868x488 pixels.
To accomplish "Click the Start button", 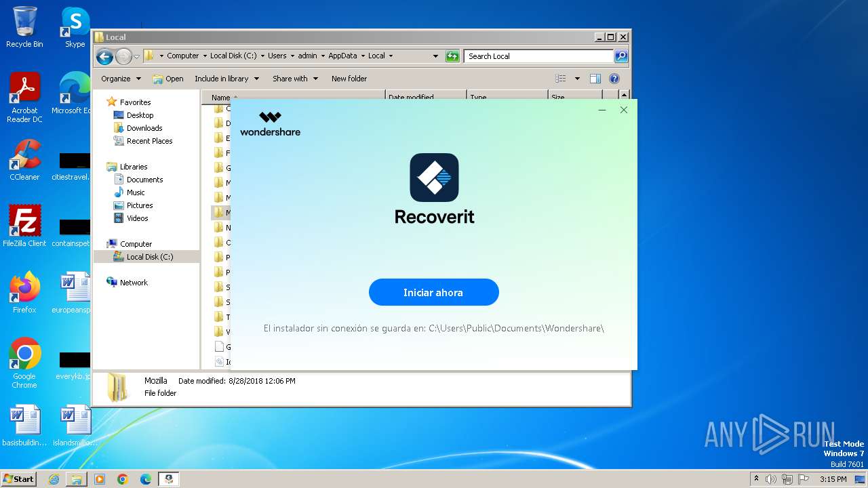I will point(19,479).
